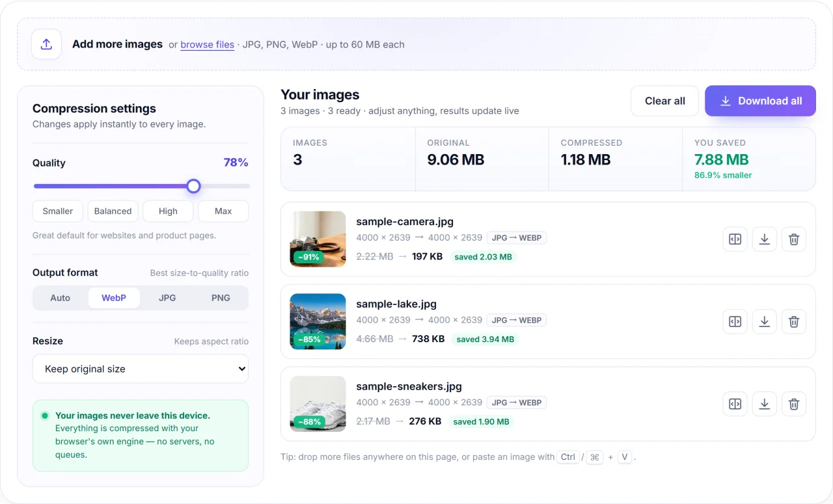
Task: Click the sample-camera.jpg thumbnail
Action: (318, 239)
